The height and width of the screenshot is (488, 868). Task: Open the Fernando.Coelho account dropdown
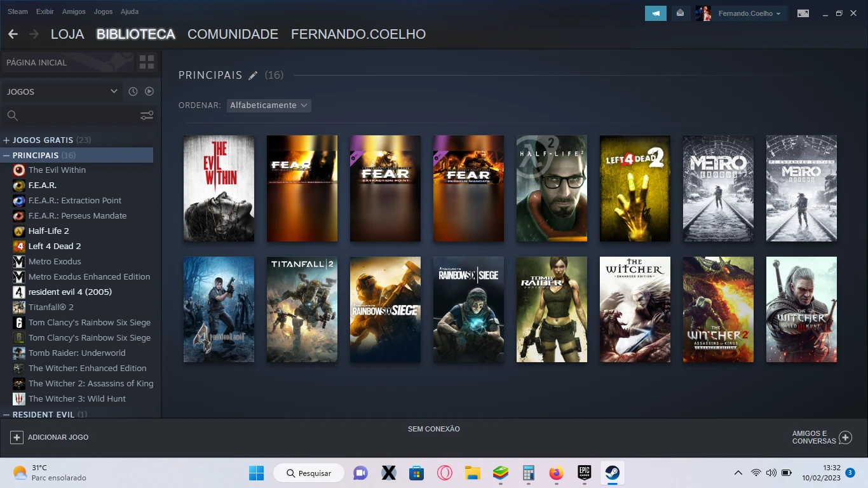(x=749, y=13)
